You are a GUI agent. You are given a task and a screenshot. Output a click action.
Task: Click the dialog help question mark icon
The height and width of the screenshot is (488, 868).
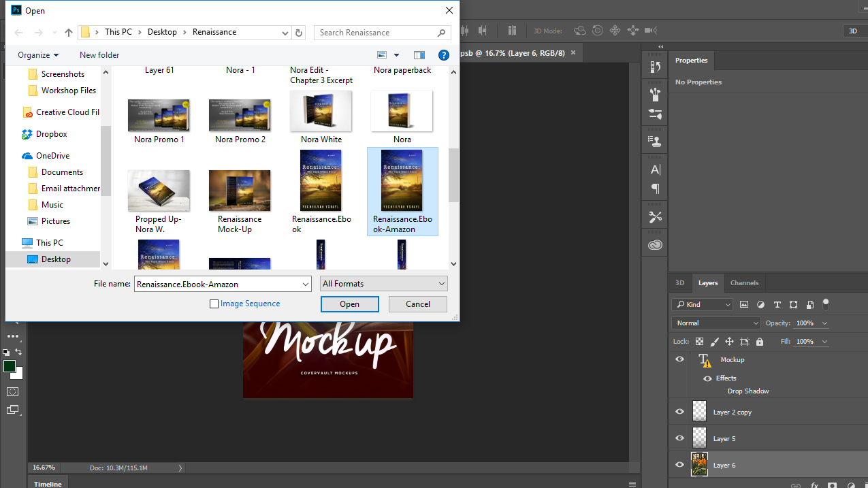click(443, 55)
